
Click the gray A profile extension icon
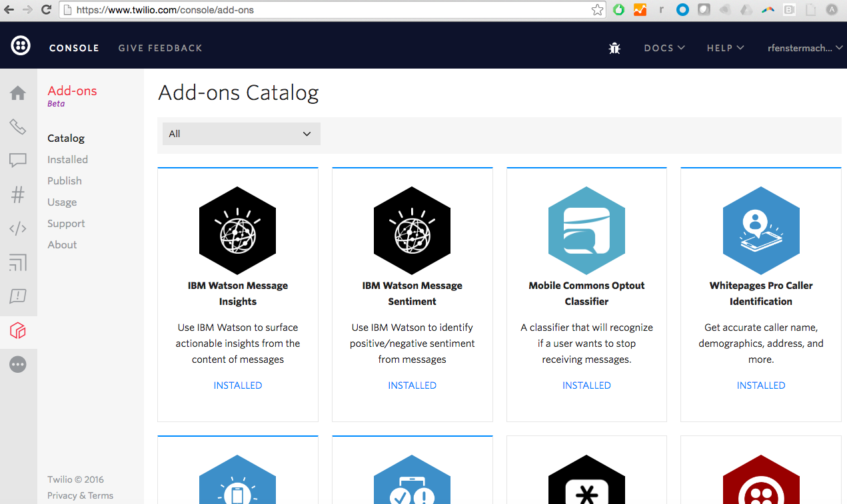832,10
